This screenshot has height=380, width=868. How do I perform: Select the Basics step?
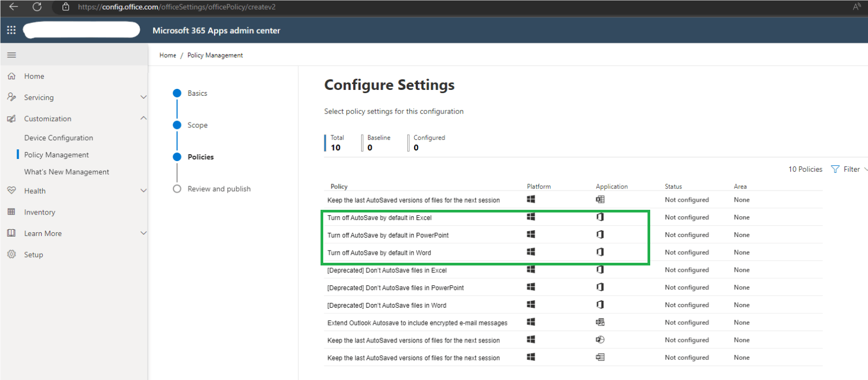pyautogui.click(x=197, y=93)
